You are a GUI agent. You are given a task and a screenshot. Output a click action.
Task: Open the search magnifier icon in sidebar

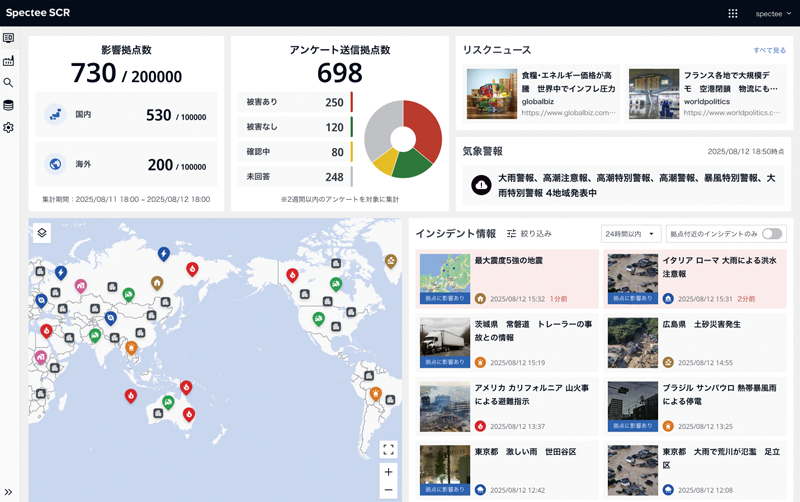(9, 83)
